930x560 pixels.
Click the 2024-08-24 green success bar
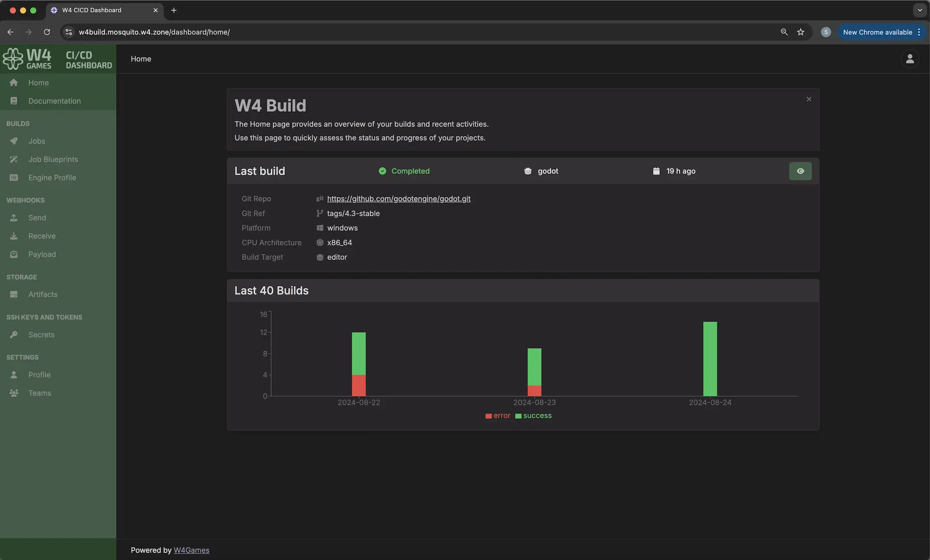pos(710,359)
